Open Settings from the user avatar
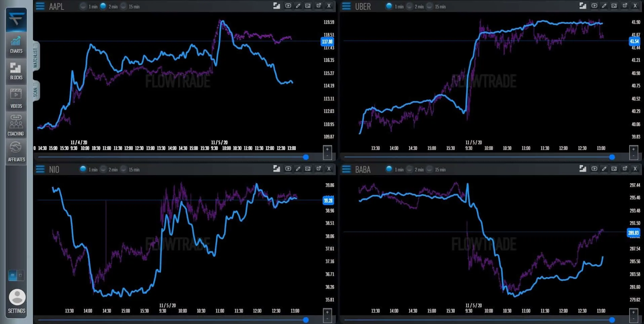 coord(17,301)
